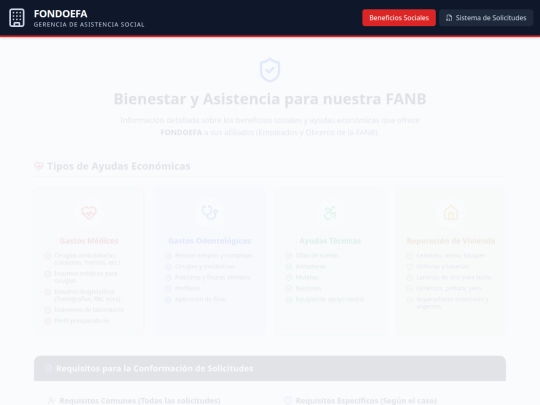The height and width of the screenshot is (405, 540).
Task: Click the Gerencia de Asistencia Social subtitle
Action: click(x=89, y=24)
